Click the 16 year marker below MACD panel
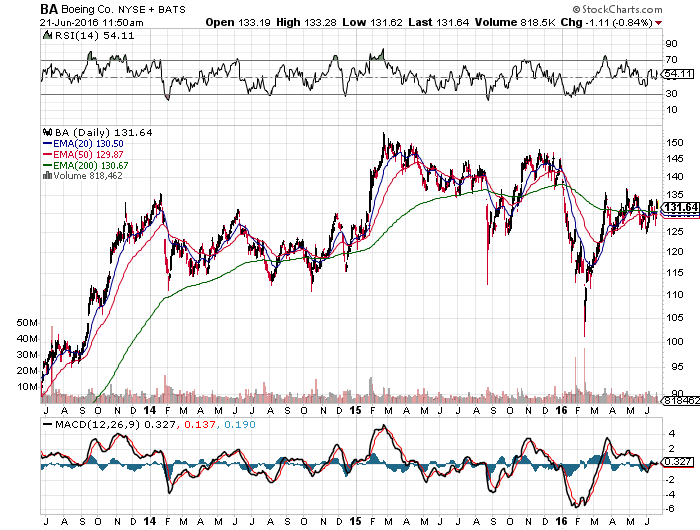Image resolution: width=700 pixels, height=530 pixels. click(x=561, y=521)
